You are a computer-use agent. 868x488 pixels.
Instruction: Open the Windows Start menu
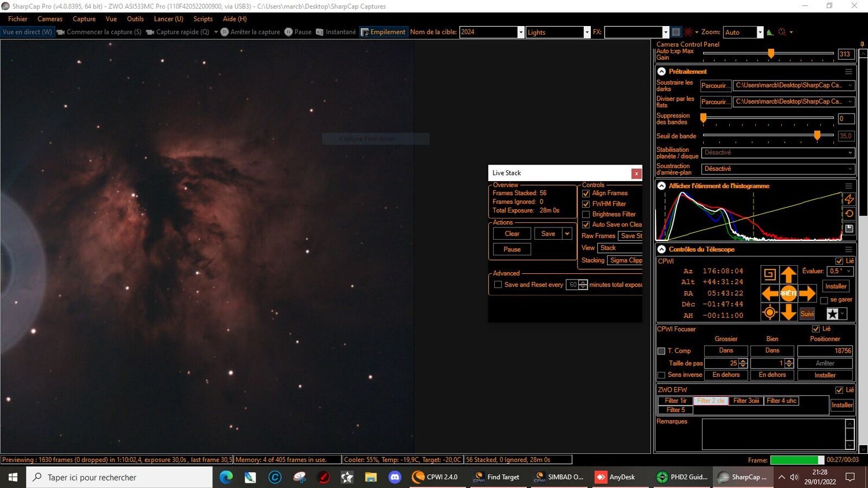[x=13, y=477]
